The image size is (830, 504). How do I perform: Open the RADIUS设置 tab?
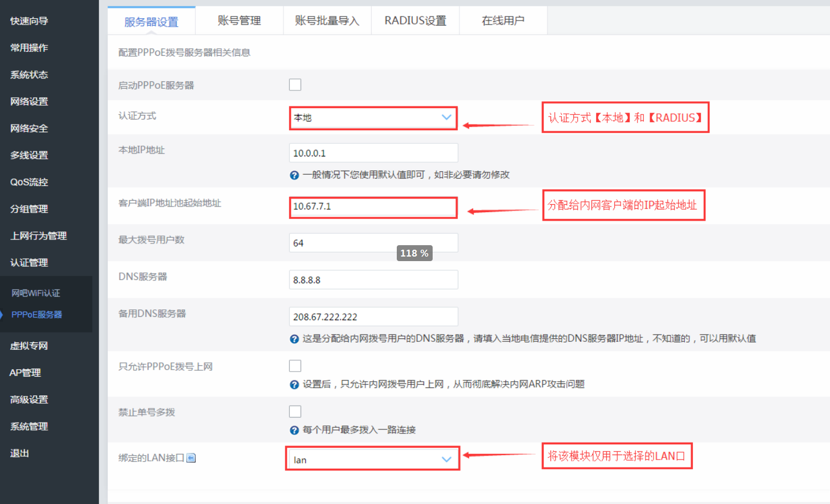click(x=415, y=20)
